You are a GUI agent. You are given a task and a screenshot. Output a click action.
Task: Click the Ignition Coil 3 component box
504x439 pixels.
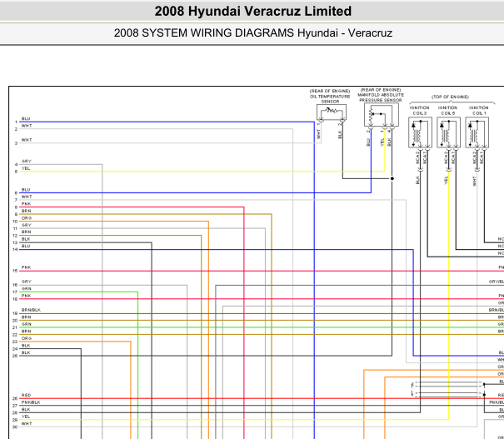click(x=420, y=132)
